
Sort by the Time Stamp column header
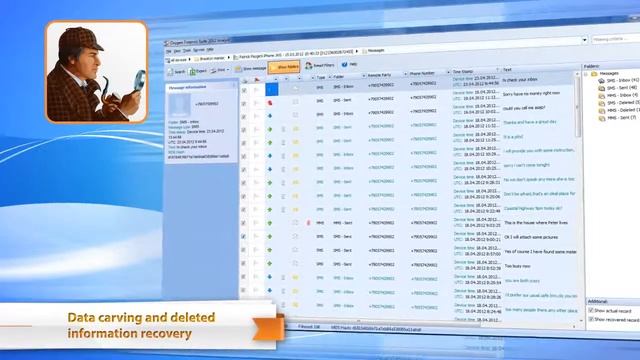coord(475,71)
